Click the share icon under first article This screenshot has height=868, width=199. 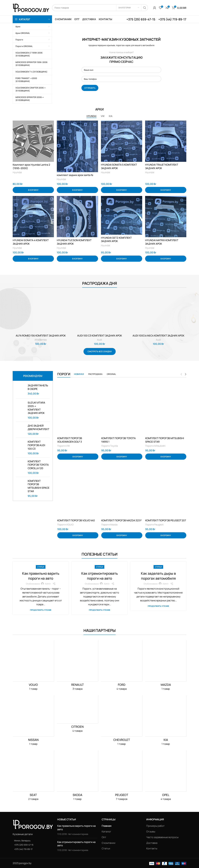click(x=54, y=584)
